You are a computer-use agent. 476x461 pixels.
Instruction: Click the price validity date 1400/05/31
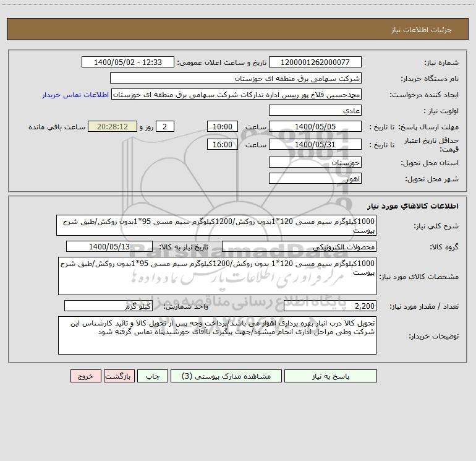pos(315,144)
